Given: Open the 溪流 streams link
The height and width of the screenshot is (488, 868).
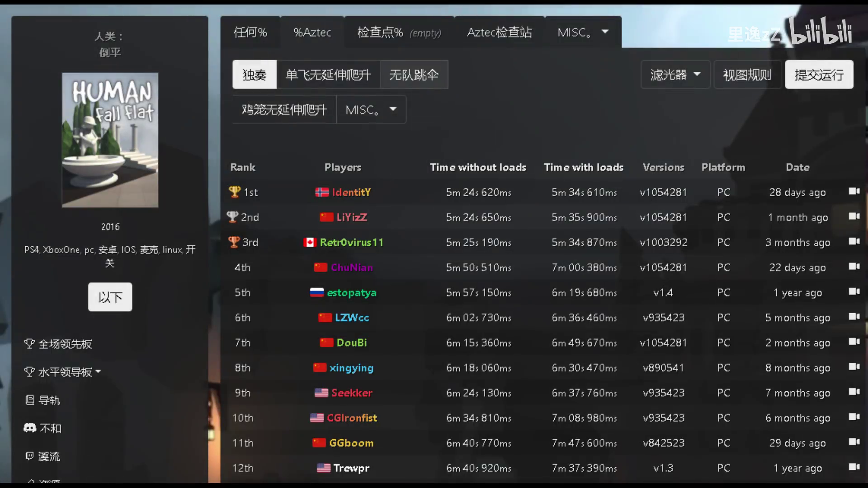Looking at the screenshot, I should coord(49,456).
